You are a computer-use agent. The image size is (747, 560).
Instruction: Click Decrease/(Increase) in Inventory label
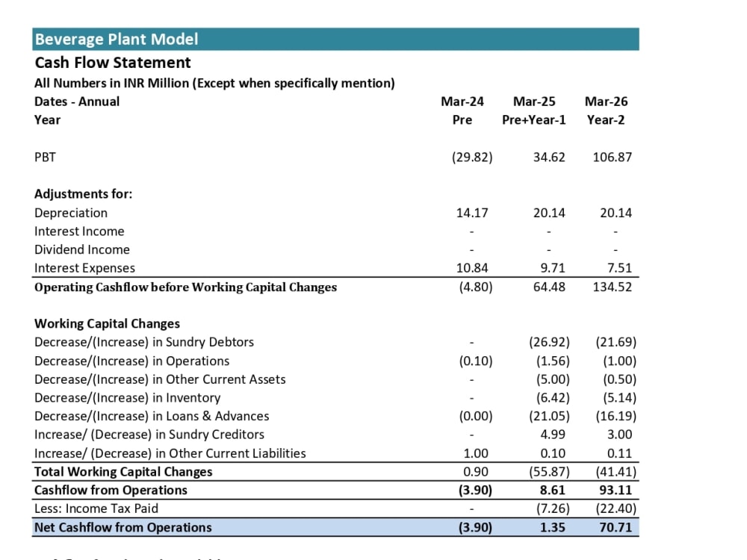127,398
